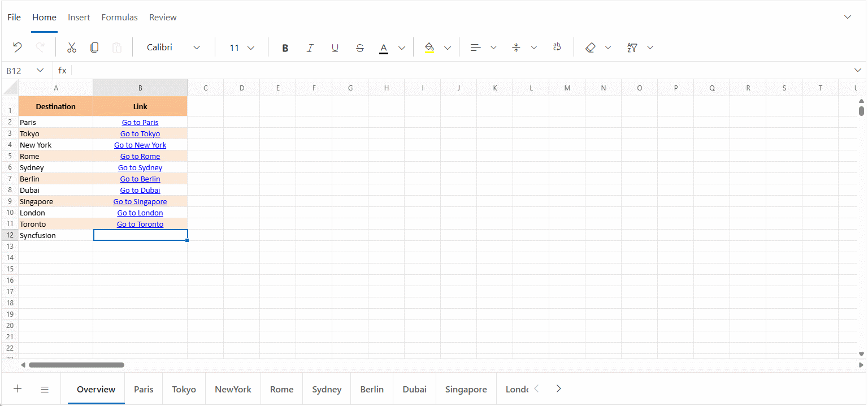868x406 pixels.
Task: Click the paste clipboard icon
Action: (x=117, y=47)
